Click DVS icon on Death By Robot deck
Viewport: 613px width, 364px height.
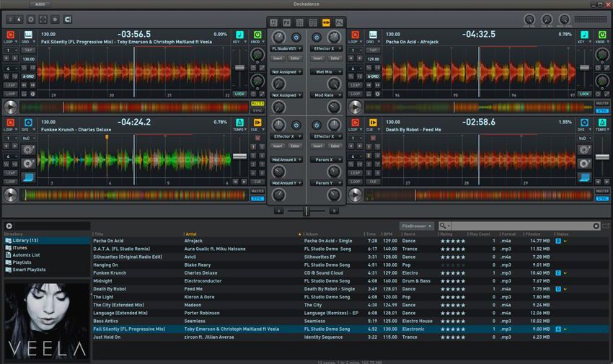[584, 123]
